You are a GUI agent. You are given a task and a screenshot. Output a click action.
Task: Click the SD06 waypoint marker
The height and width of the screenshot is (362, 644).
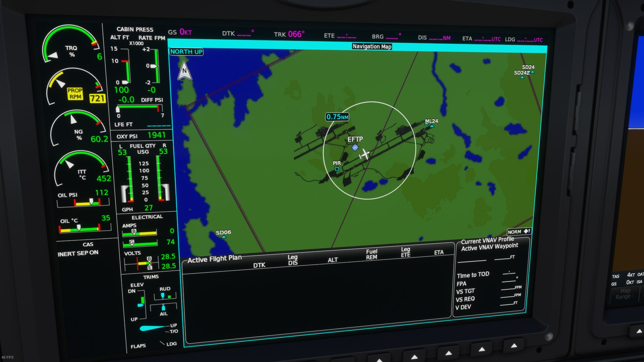point(224,237)
